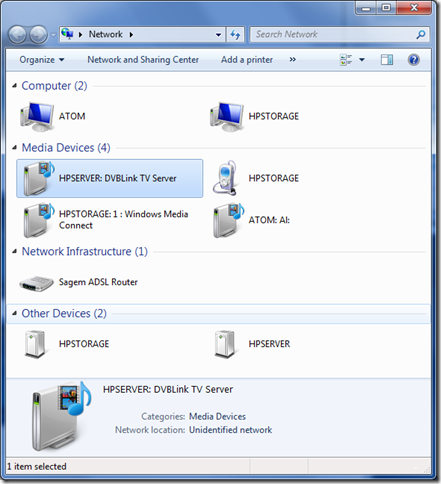This screenshot has height=484, width=441.
Task: Click the Computer (2) group header
Action: [54, 86]
